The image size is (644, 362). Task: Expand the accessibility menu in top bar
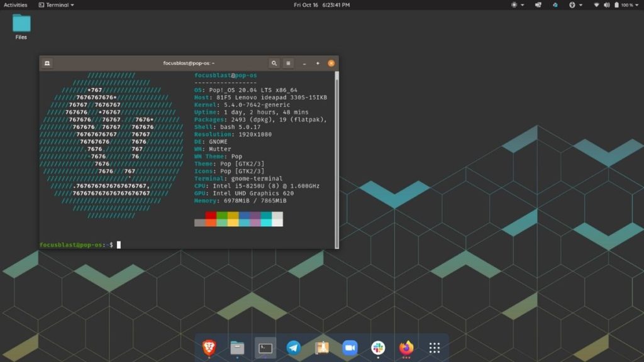point(575,5)
